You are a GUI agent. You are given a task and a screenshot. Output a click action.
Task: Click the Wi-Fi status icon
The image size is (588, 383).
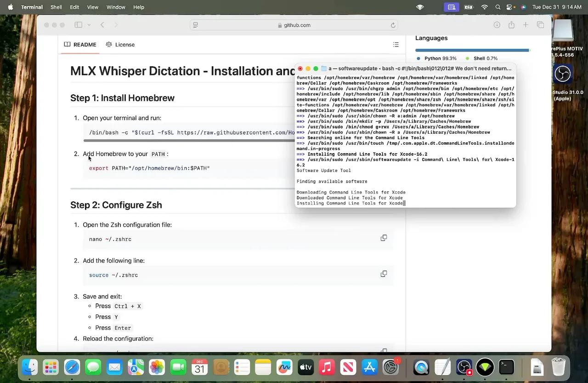pyautogui.click(x=484, y=7)
